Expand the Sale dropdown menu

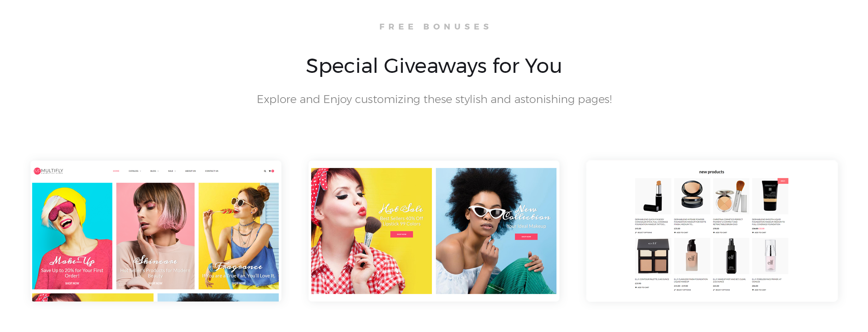point(172,171)
